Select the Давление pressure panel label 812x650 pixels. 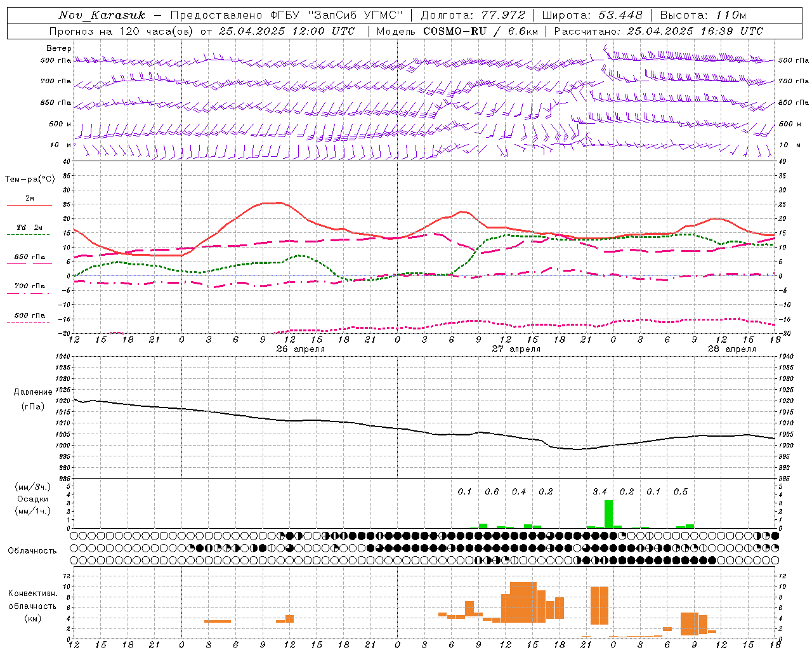[x=33, y=392]
